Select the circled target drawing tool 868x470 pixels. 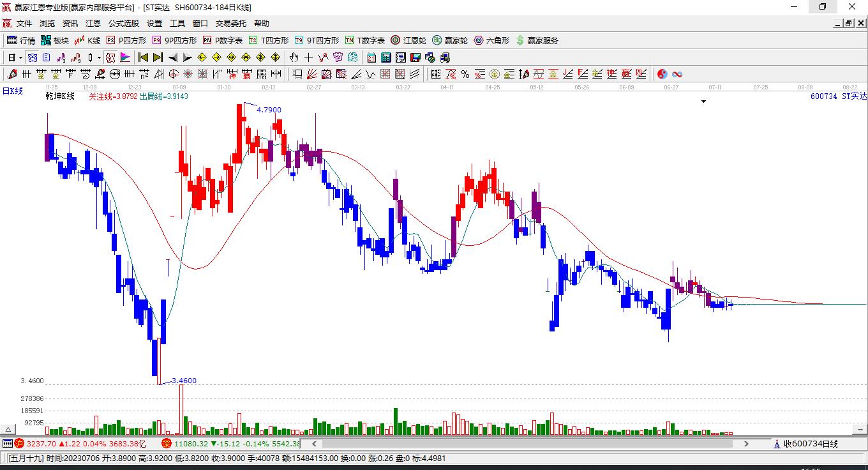[x=173, y=74]
